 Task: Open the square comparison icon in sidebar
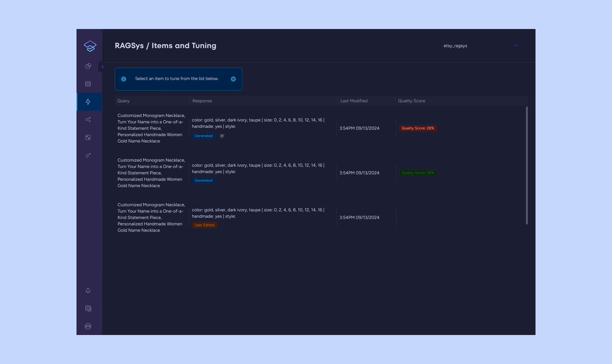[88, 137]
